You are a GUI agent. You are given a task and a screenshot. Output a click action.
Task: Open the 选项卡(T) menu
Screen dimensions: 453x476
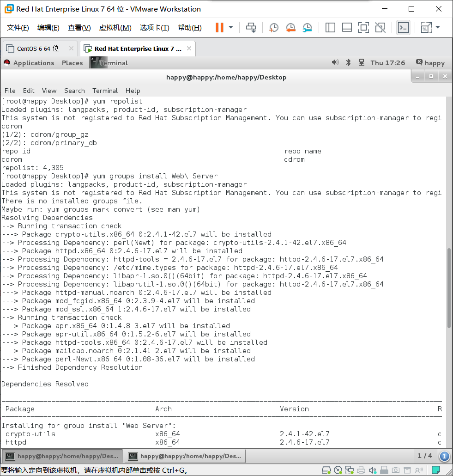[x=154, y=28]
